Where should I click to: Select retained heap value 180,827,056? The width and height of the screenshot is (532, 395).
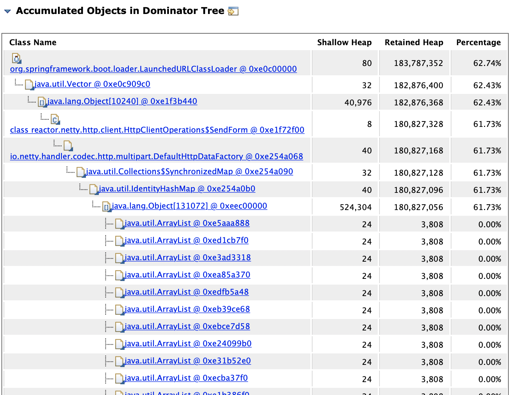coord(419,207)
